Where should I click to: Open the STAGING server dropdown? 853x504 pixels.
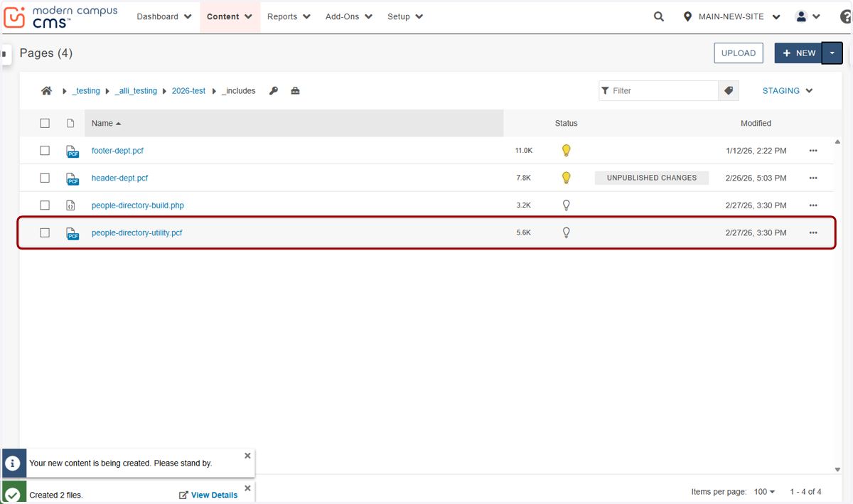(788, 91)
